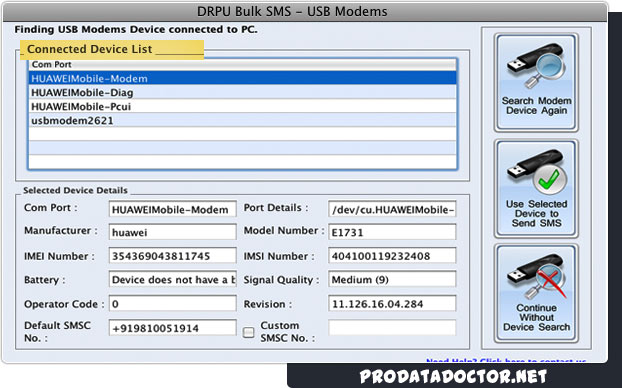Image resolution: width=622 pixels, height=388 pixels.
Task: Click the Default SMSC No. field
Action: tap(173, 328)
